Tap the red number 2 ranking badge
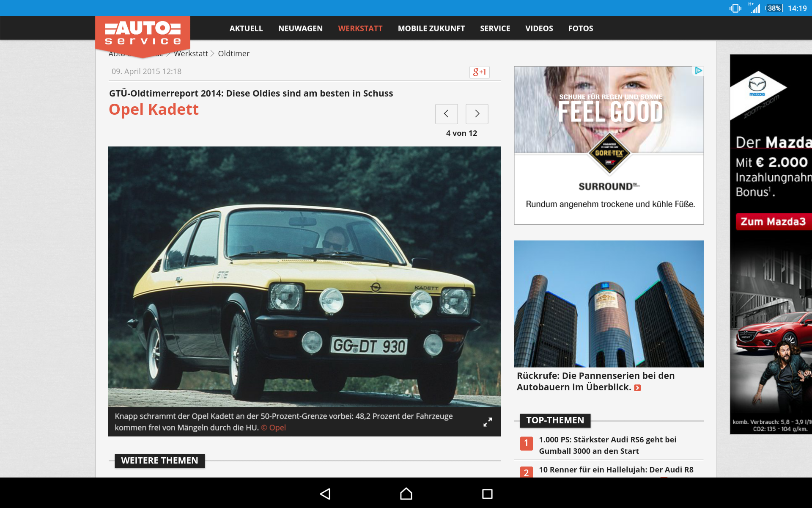 [x=526, y=472]
